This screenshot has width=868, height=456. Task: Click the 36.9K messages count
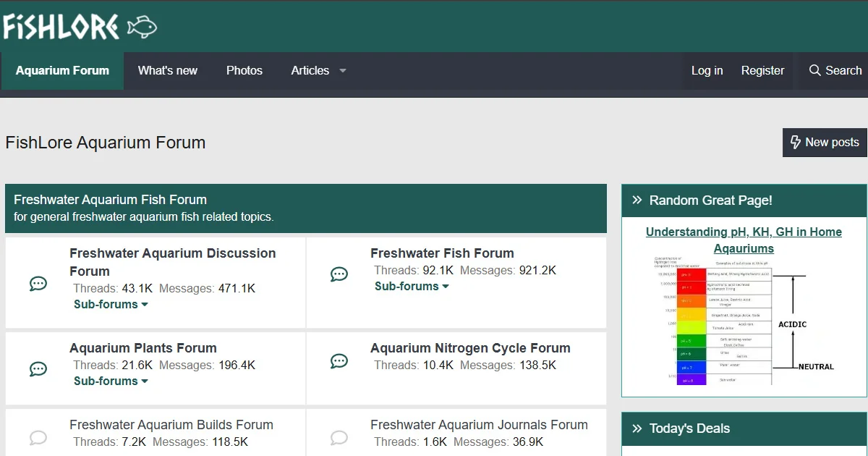(528, 442)
